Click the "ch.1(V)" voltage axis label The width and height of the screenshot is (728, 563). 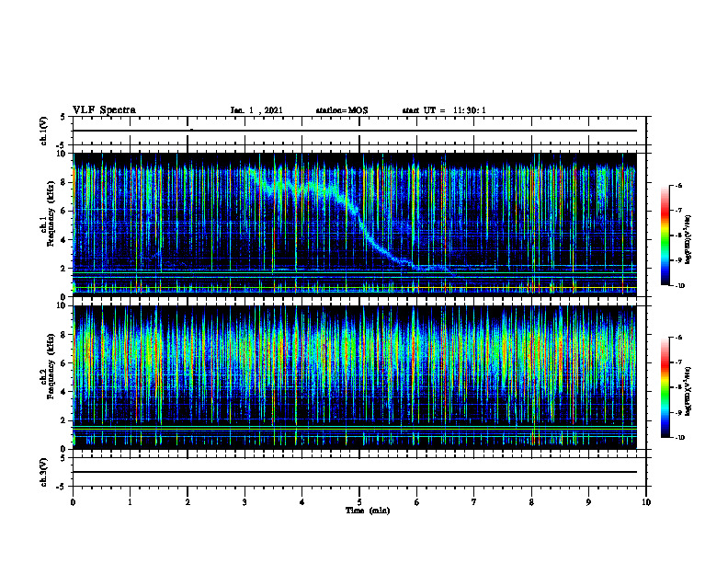[43, 131]
